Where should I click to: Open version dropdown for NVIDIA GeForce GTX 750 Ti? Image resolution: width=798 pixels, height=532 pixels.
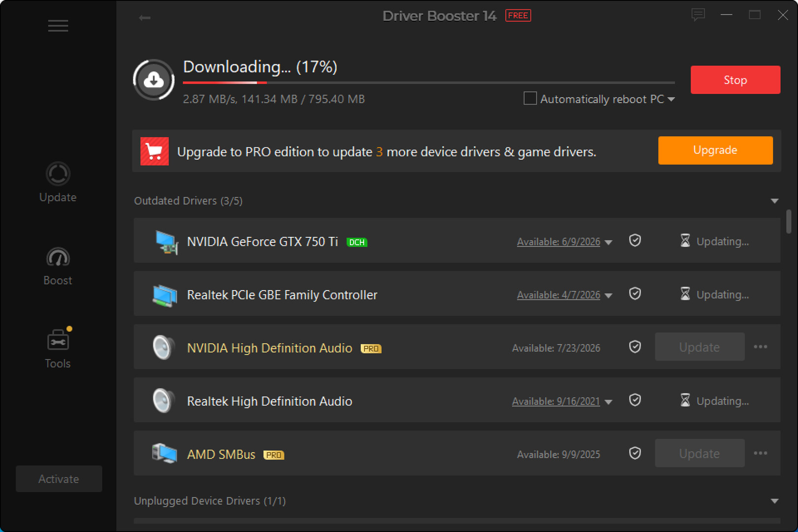click(x=608, y=242)
